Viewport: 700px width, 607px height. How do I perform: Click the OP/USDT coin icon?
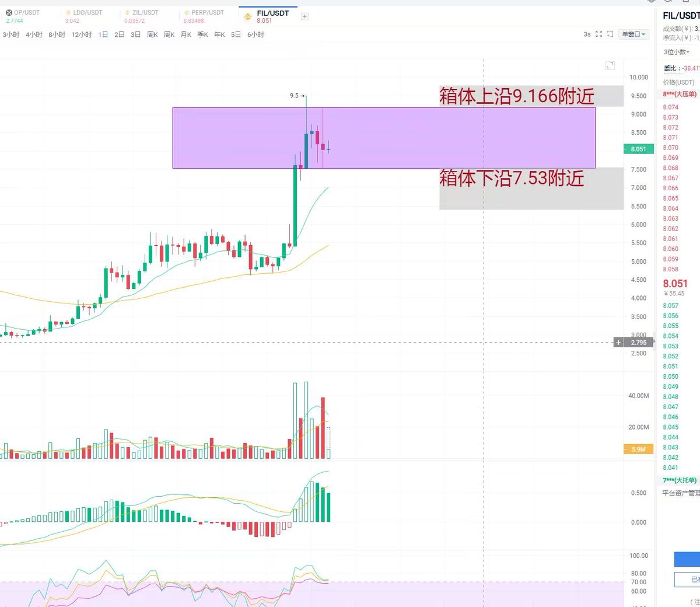[x=9, y=12]
